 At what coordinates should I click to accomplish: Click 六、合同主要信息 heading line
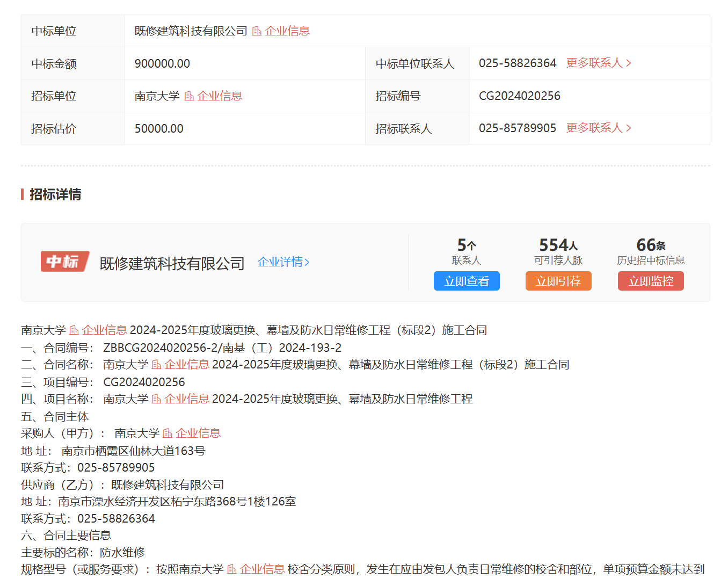pos(66,535)
